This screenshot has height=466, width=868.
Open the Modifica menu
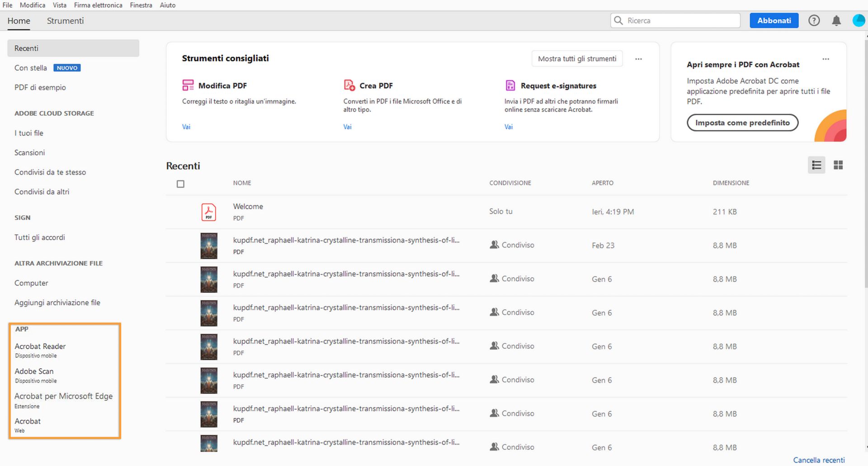(x=33, y=5)
